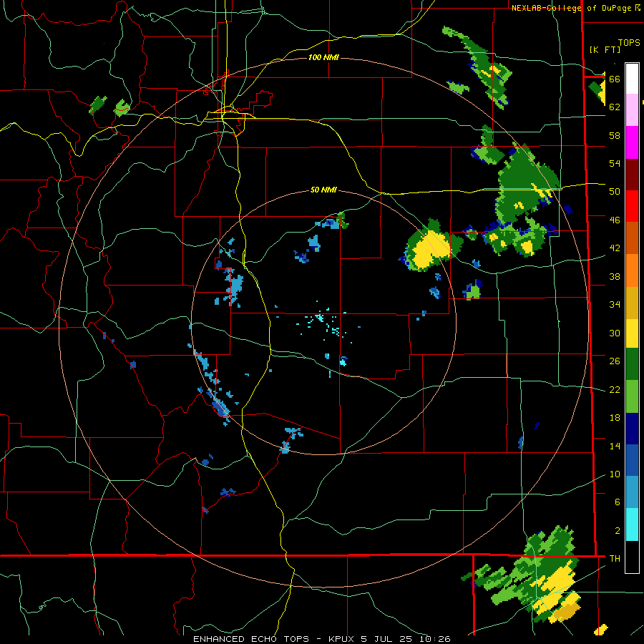The image size is (644, 644).
Task: Click the legend value '6'
Action: click(x=618, y=502)
